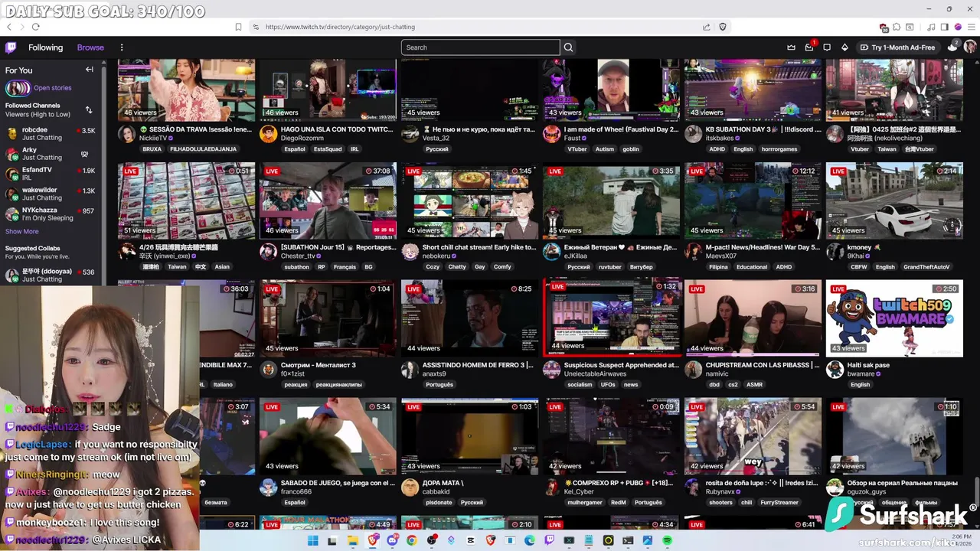Open robcdee channel in sidebar
980x551 pixels.
point(51,134)
